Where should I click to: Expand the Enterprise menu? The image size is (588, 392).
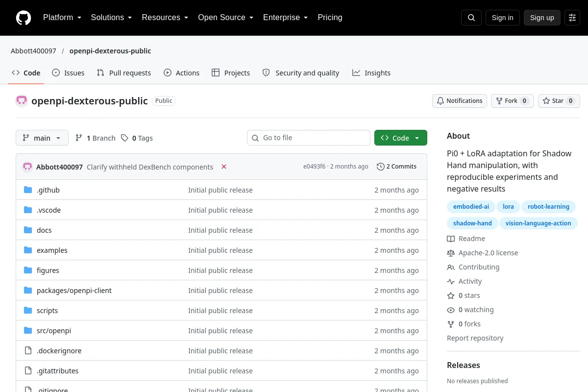coord(285,18)
